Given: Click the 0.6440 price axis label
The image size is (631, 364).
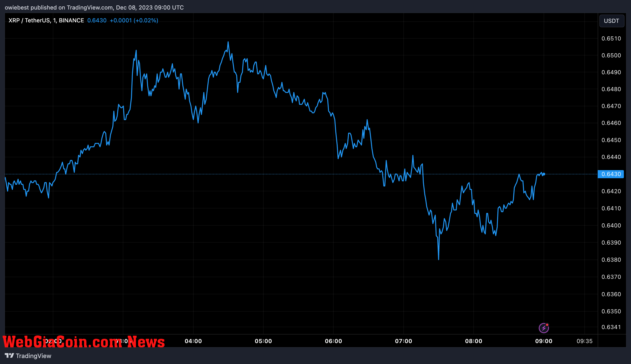Looking at the screenshot, I should tap(611, 157).
